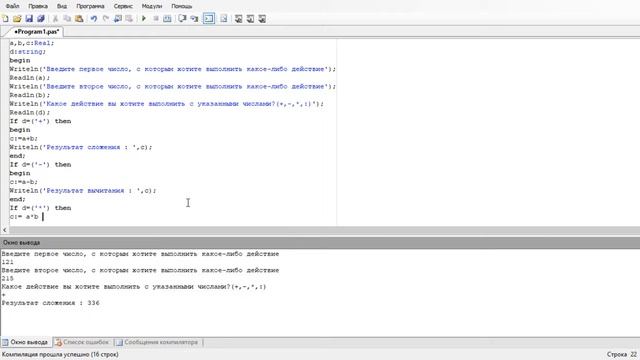Save the current file with floppy icon
640x360 pixels.
pyautogui.click(x=29, y=18)
